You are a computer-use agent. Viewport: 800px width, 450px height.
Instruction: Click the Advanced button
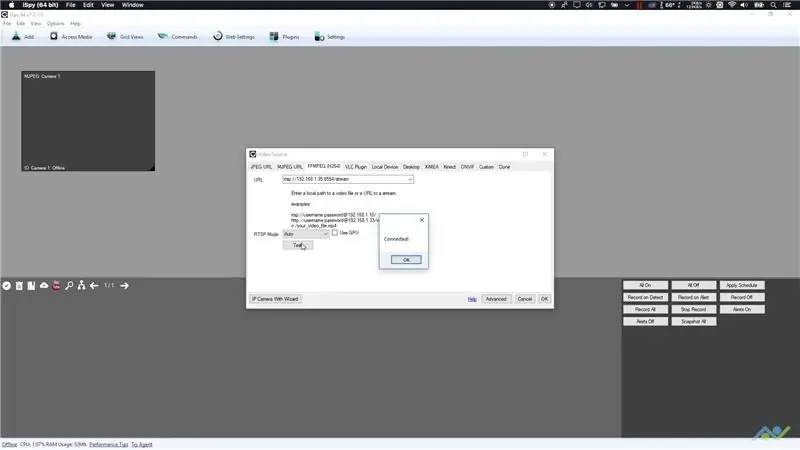click(496, 299)
